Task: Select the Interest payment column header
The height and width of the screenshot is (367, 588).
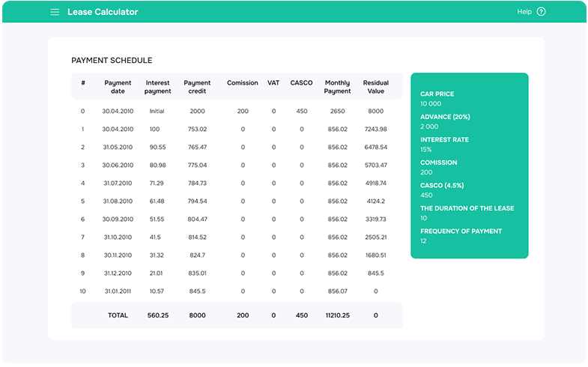Action: click(x=158, y=87)
